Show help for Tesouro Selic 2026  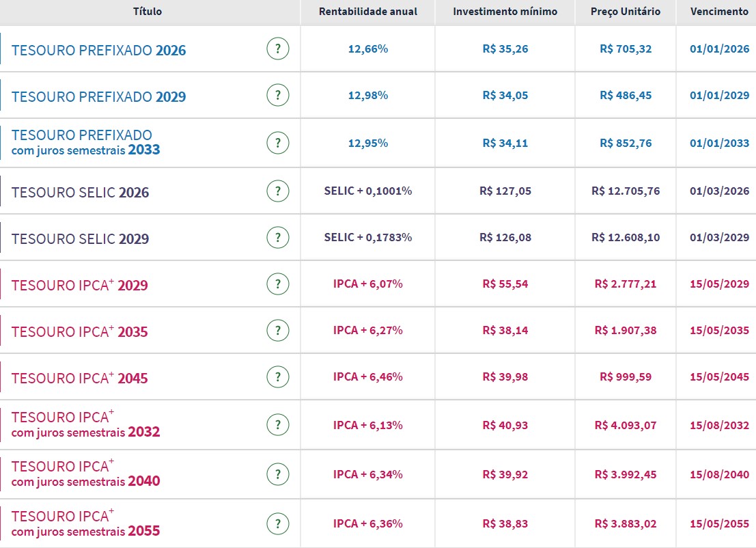[277, 191]
